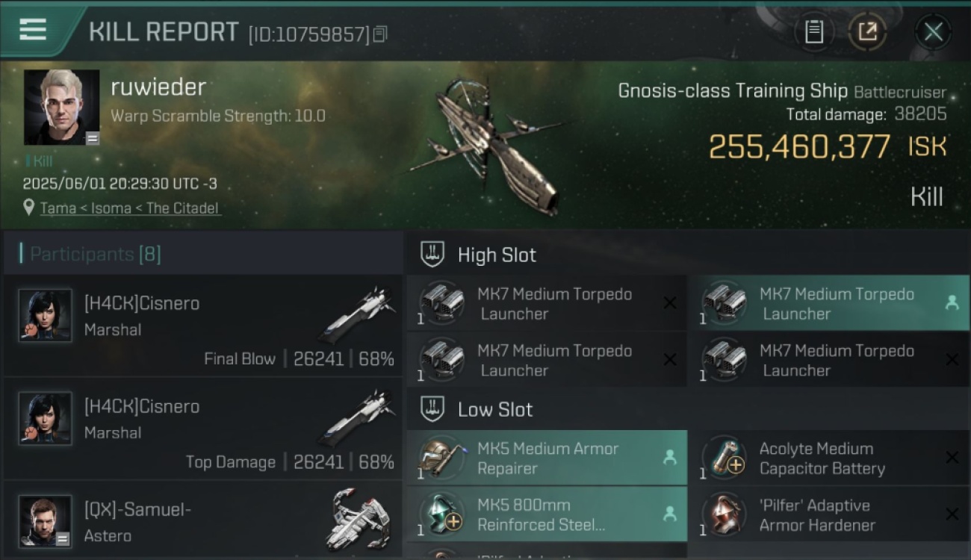Click ruwieder's pilot portrait
Viewport: 971px width, 560px height.
61,108
